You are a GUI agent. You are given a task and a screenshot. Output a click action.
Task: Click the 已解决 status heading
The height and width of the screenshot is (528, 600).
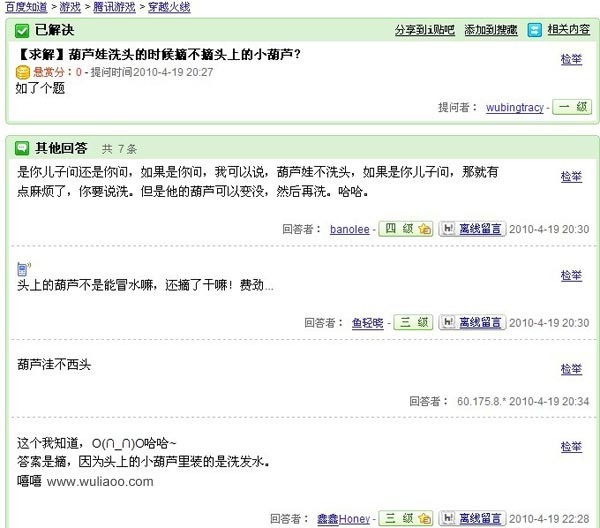coord(54,30)
